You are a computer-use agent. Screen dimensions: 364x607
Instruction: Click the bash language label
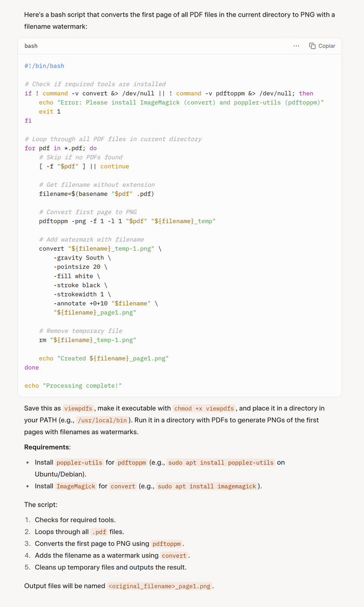[x=31, y=46]
